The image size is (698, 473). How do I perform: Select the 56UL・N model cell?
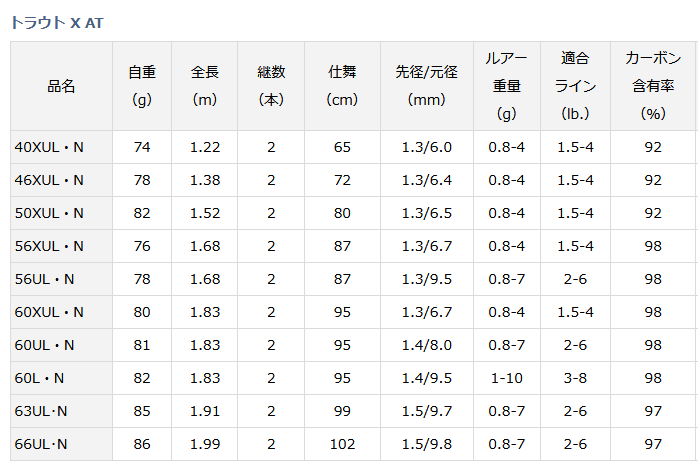click(61, 279)
